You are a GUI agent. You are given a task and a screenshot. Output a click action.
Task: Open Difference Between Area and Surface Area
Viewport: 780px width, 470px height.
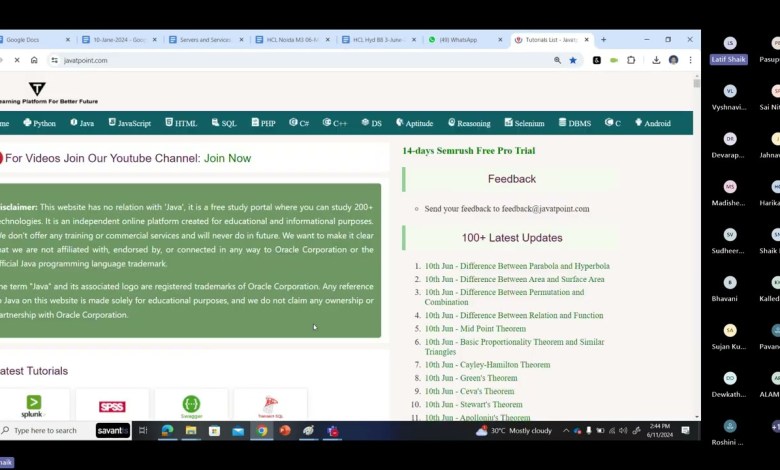click(514, 280)
